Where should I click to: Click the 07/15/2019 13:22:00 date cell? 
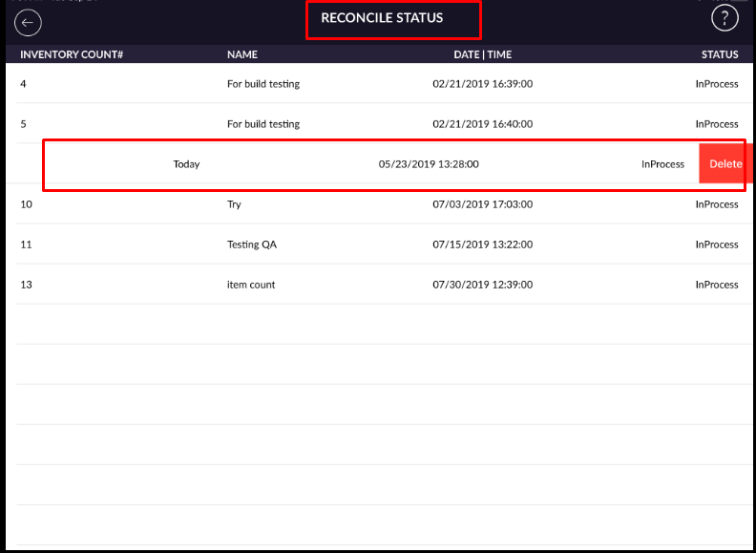[x=482, y=245]
